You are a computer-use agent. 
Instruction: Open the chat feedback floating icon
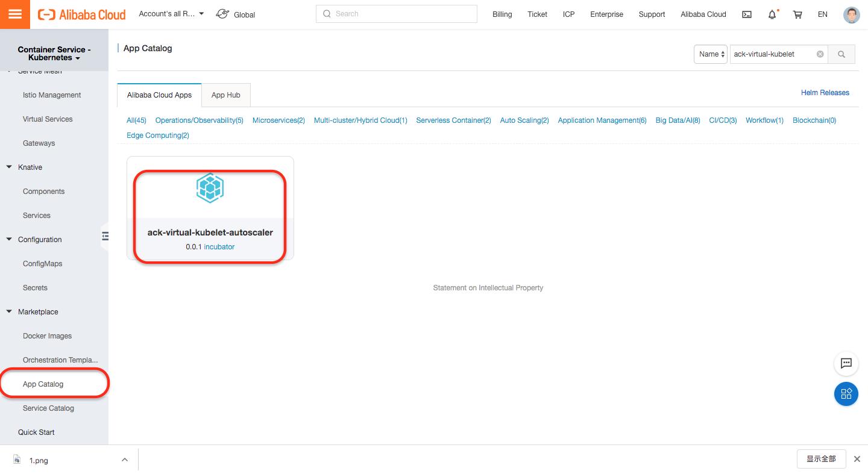(x=846, y=363)
